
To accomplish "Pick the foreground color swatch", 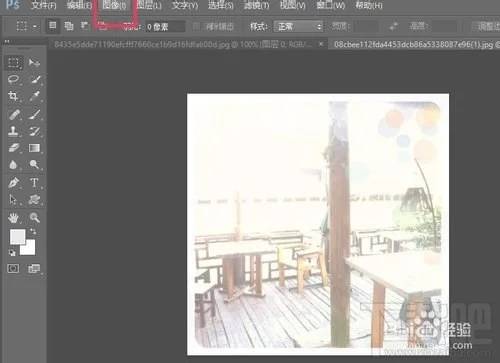I will [x=17, y=237].
